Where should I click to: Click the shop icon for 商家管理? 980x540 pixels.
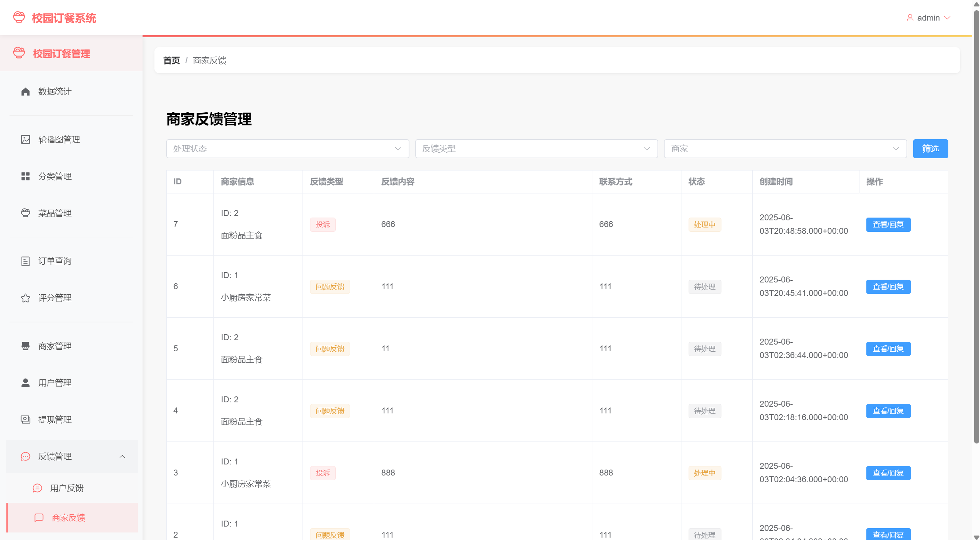(25, 346)
